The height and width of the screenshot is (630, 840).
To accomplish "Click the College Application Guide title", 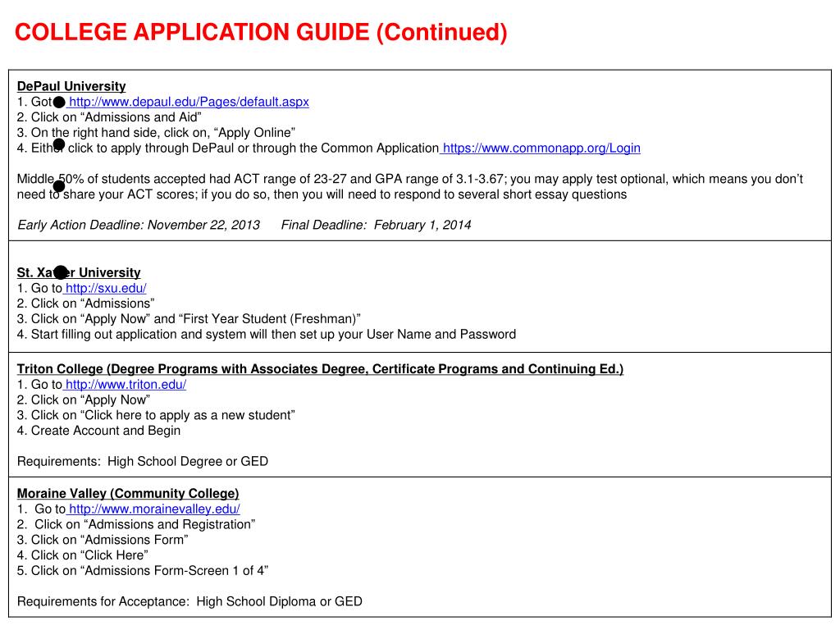I will click(261, 32).
